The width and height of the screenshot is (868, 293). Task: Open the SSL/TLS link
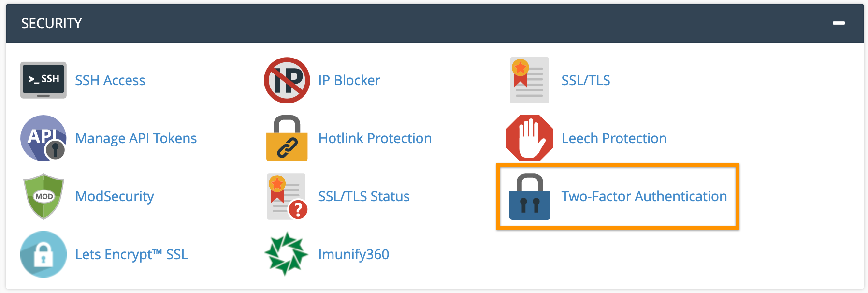(x=585, y=80)
